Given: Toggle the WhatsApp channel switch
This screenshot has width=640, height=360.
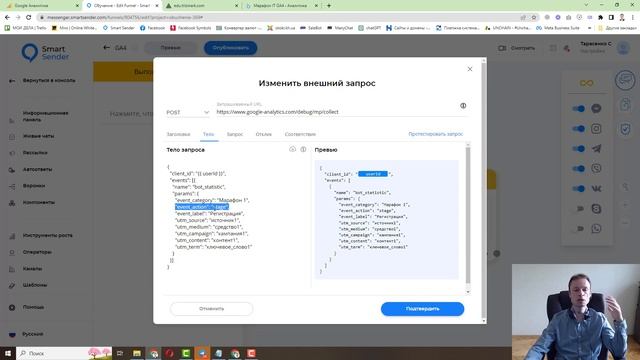Looking at the screenshot, I should (x=578, y=229).
